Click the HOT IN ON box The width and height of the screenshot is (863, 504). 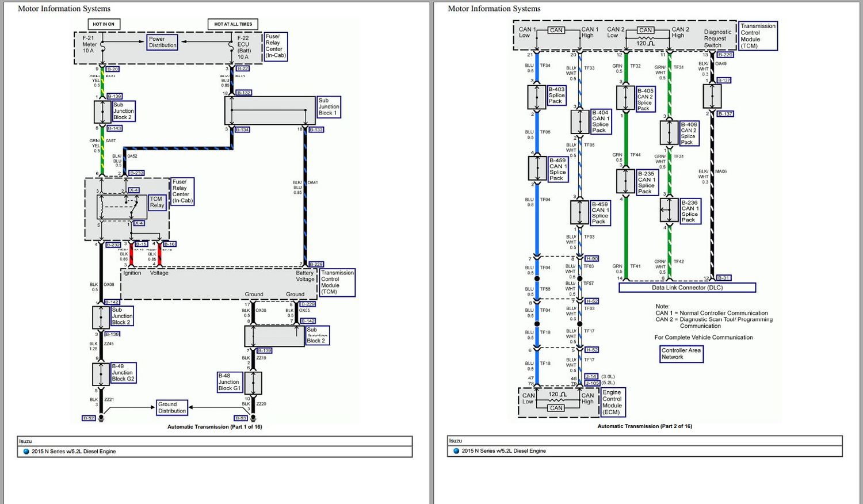[x=104, y=24]
